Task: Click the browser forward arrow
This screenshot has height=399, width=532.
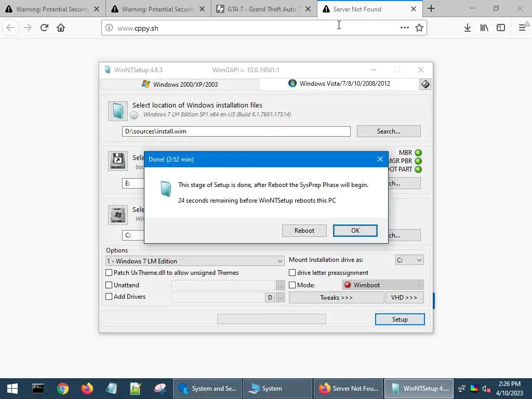Action: click(x=28, y=28)
